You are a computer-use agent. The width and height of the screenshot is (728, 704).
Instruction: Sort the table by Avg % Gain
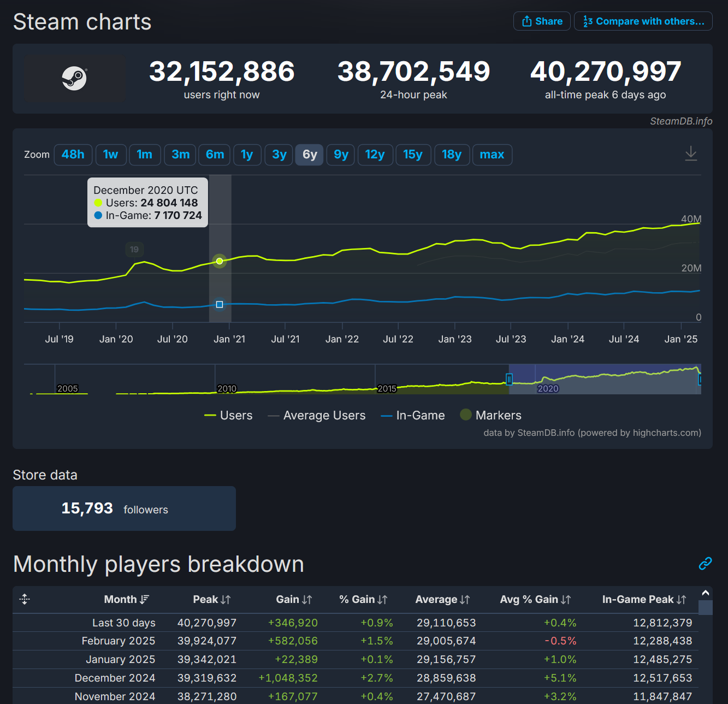click(x=535, y=599)
